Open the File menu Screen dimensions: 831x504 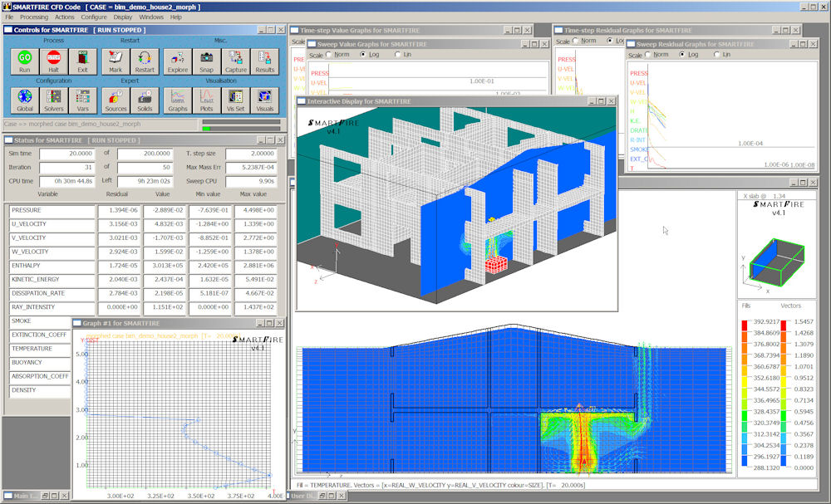pyautogui.click(x=9, y=17)
